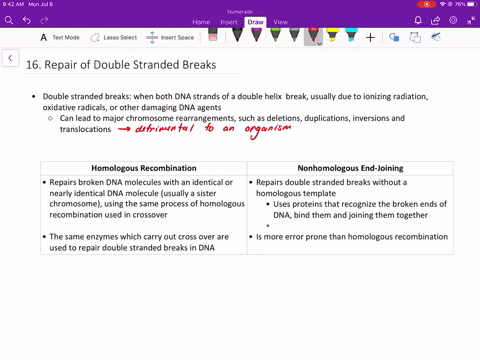Screen dimensions: 480x360
Task: Go back with the page chevron
Action: pos(10,58)
